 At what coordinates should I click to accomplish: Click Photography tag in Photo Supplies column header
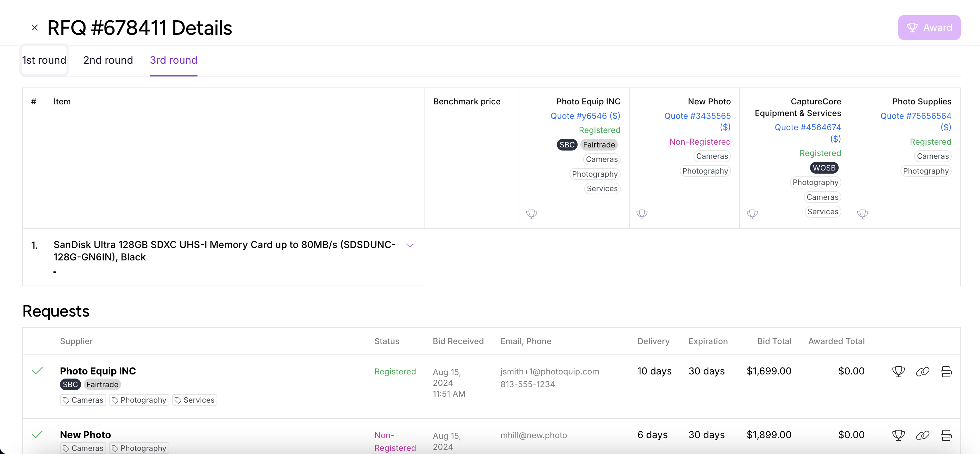click(926, 171)
